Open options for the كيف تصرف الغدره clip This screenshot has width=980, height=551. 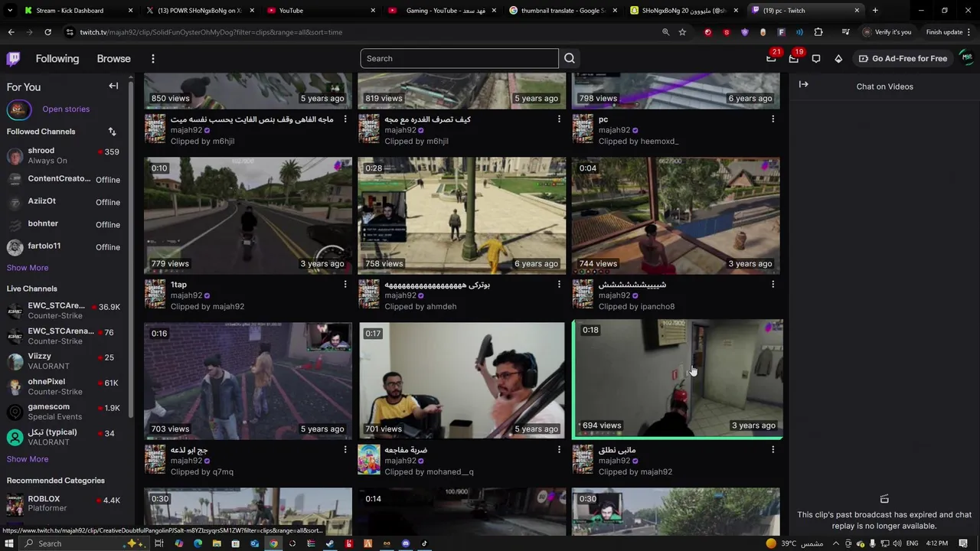click(559, 119)
